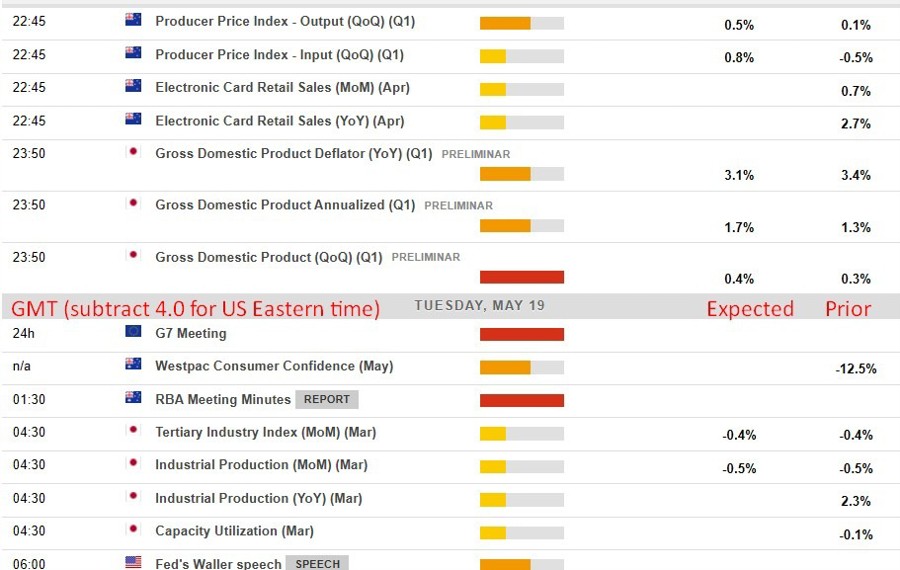Open Capacity Utilization (Mar) event
This screenshot has height=570, width=900.
click(234, 531)
